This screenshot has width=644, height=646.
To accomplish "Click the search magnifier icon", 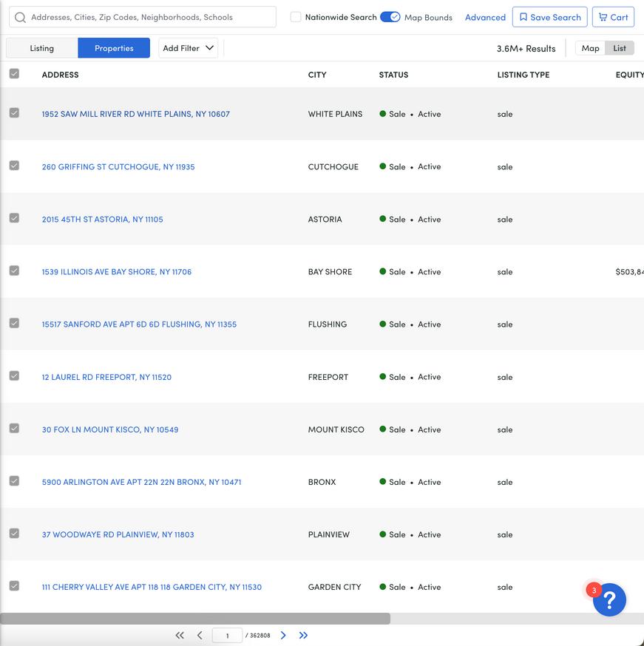I will pos(20,17).
